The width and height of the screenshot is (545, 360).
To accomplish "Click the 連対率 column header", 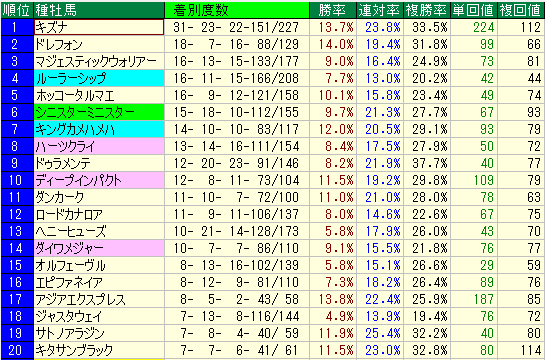I will [x=380, y=10].
